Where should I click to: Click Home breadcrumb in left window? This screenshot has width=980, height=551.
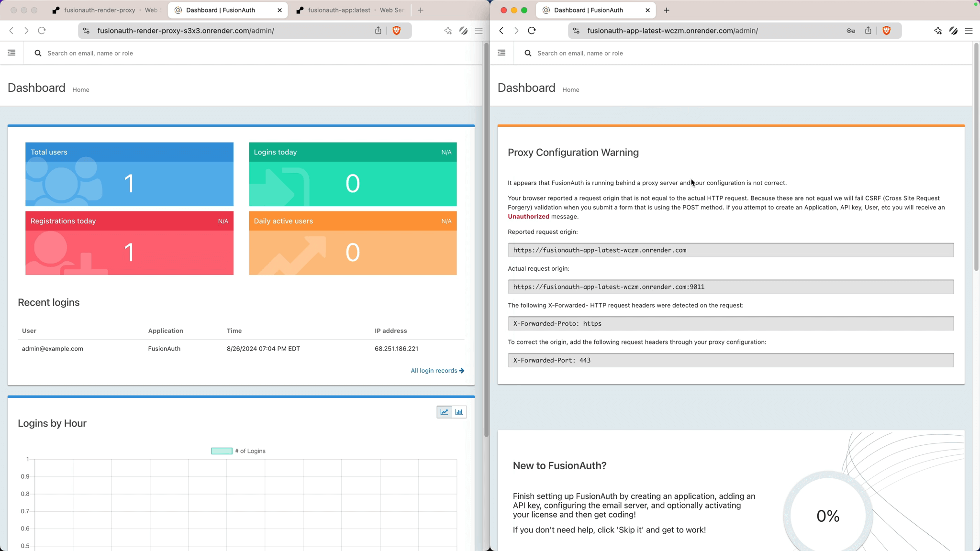coord(81,90)
